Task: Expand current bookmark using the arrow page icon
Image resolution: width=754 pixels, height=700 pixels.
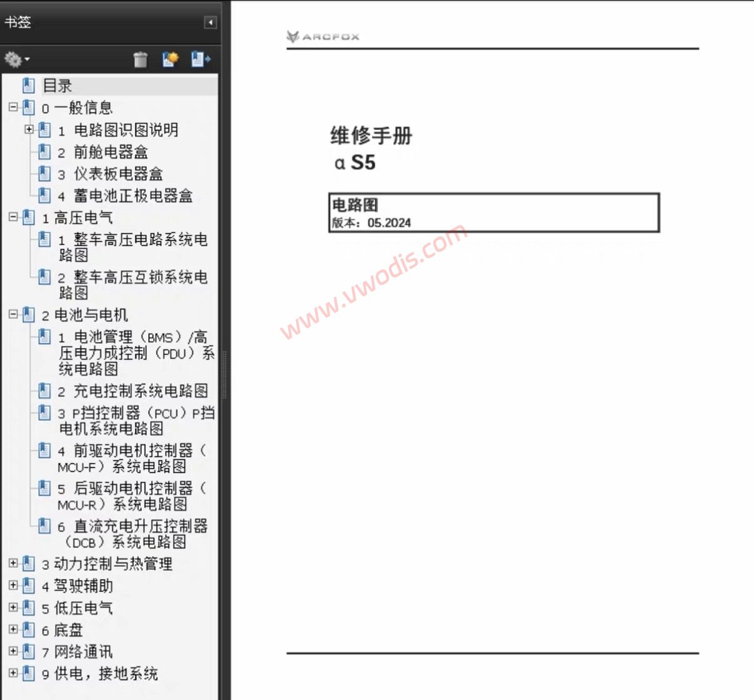Action: [x=201, y=59]
